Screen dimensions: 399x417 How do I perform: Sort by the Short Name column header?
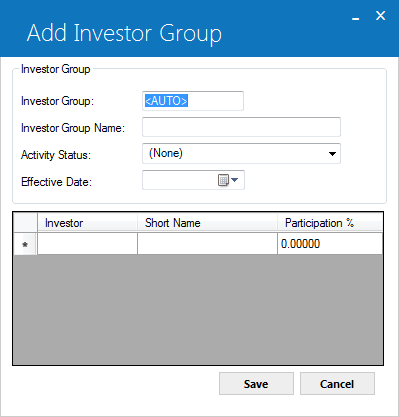pos(207,223)
